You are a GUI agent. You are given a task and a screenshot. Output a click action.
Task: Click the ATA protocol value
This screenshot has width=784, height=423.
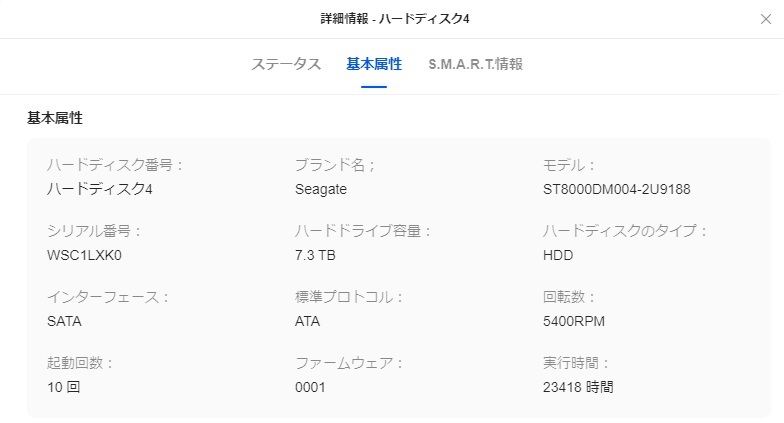[x=308, y=321]
